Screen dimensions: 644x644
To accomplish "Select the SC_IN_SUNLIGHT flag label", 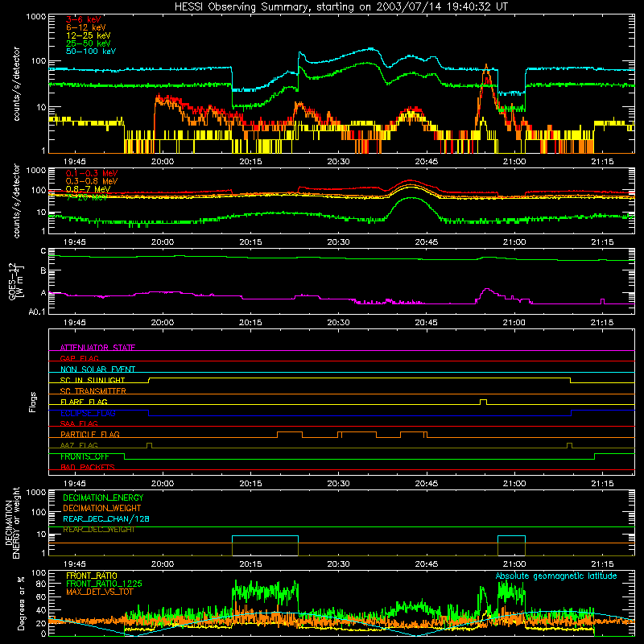I will coord(93,380).
